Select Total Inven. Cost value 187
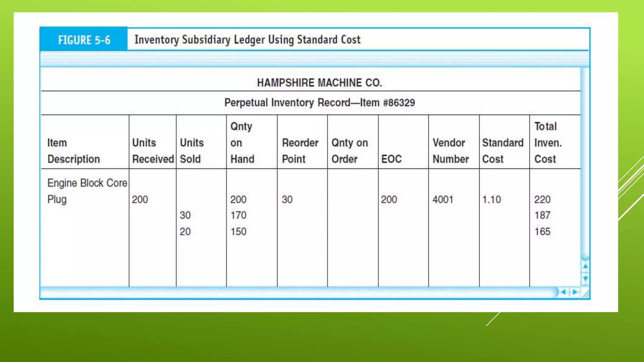This screenshot has height=362, width=644. click(542, 215)
